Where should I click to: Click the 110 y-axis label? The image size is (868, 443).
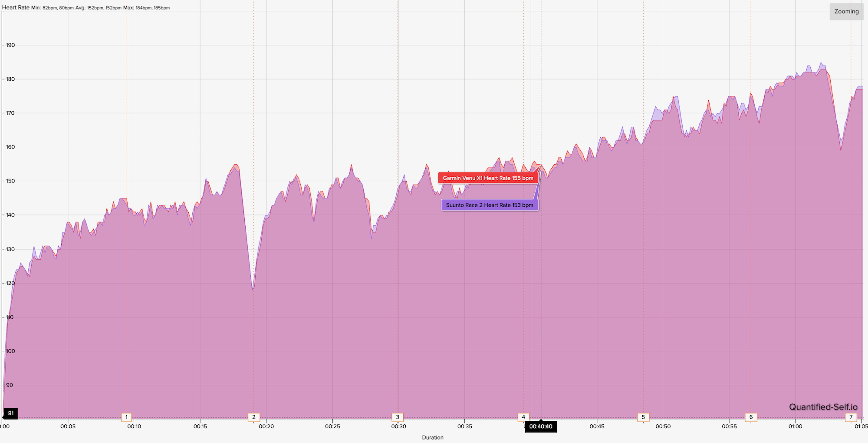(10, 317)
